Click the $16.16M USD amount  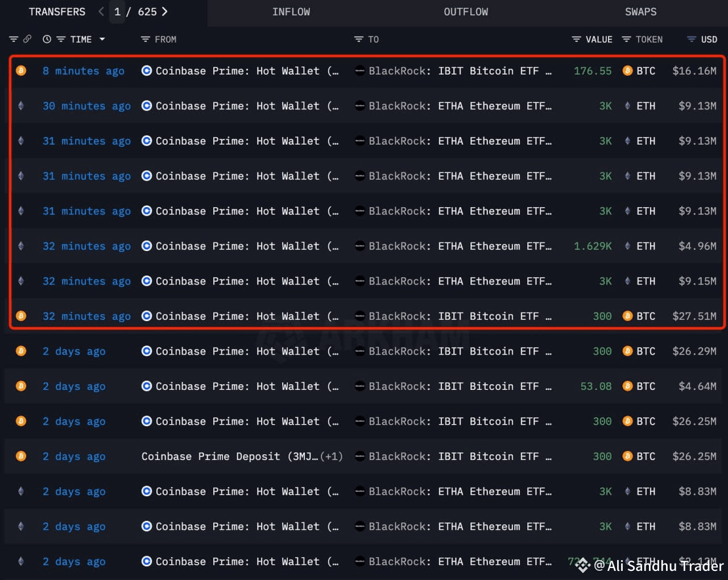[x=694, y=71]
